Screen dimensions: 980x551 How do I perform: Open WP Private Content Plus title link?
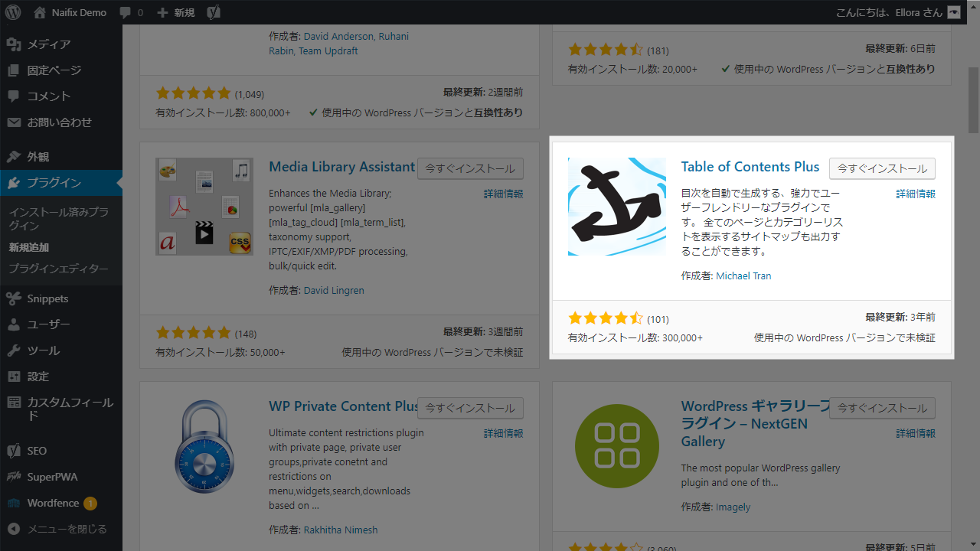(343, 406)
